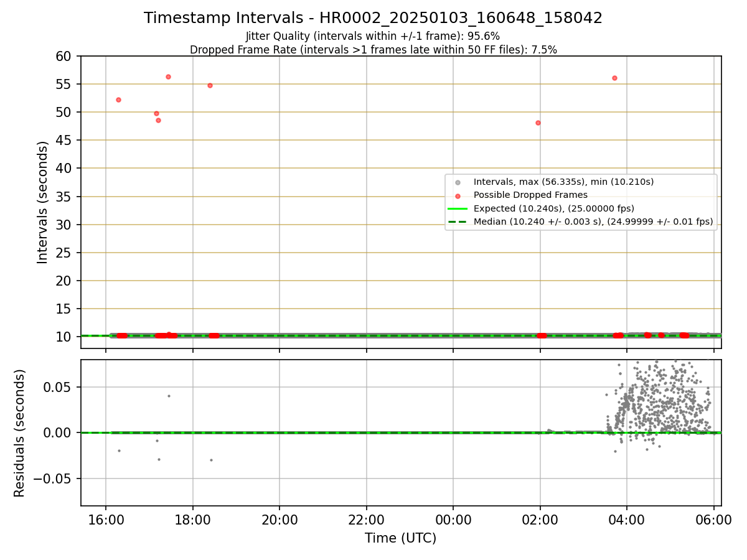Viewport: 747px width, 560px height.
Task: Click the '60' tick on intervals axis
Action: (65, 56)
